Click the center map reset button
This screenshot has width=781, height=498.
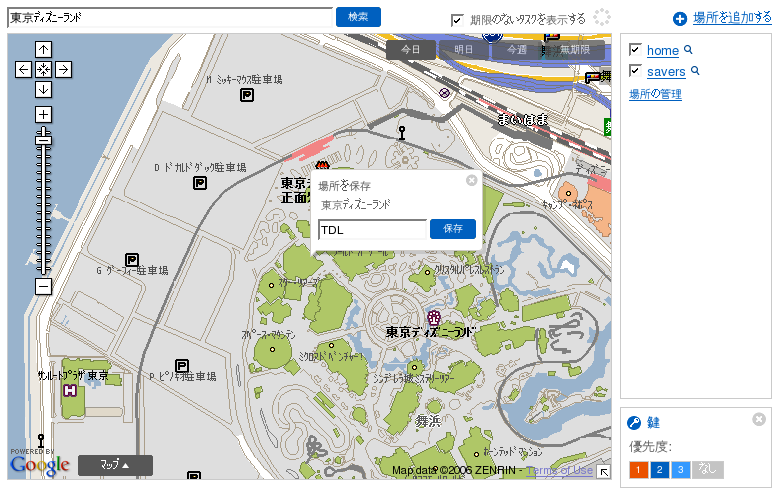tap(43, 69)
